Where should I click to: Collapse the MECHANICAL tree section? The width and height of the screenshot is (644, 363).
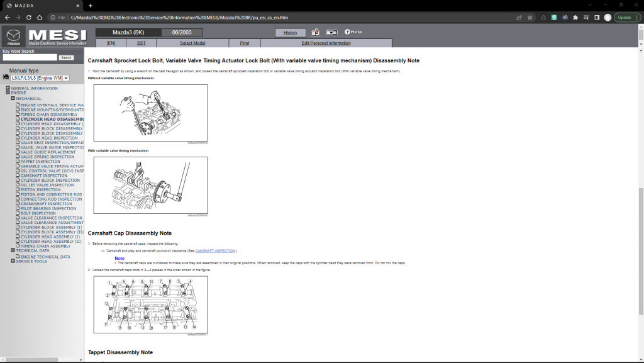[x=13, y=98]
